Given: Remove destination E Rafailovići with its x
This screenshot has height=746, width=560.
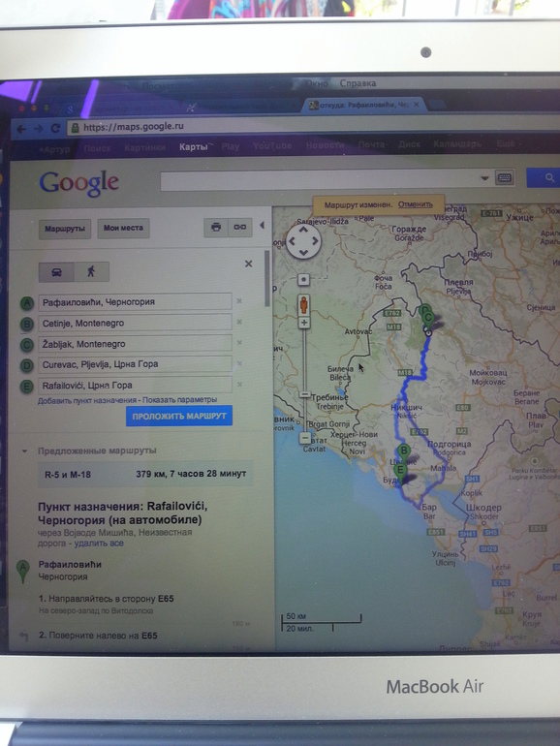Looking at the screenshot, I should (x=239, y=384).
